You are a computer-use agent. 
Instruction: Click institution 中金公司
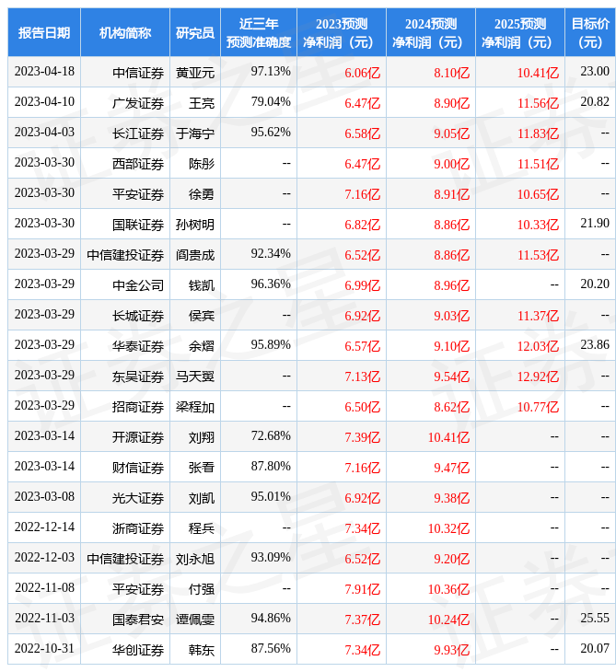pyautogui.click(x=138, y=286)
